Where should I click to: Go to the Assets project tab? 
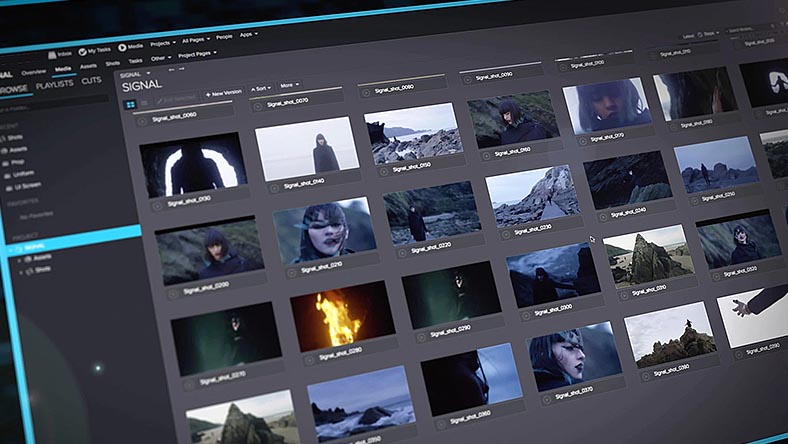88,66
